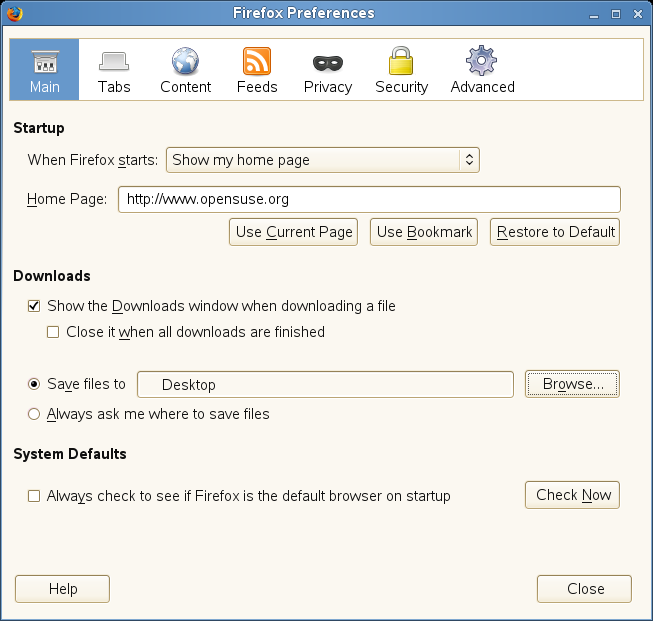Click the System Defaults heading
653x621 pixels.
coord(70,454)
